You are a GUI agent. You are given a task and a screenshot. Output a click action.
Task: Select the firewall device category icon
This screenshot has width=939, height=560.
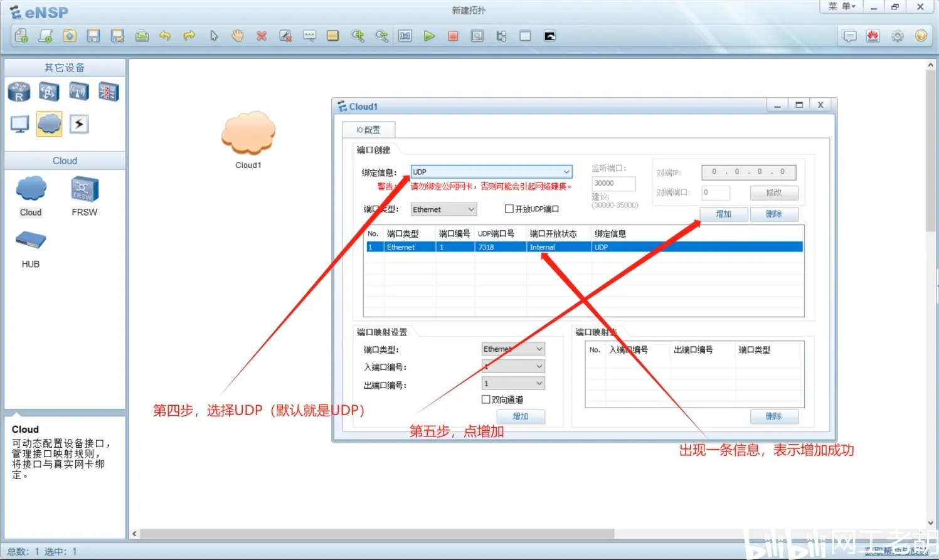point(109,92)
